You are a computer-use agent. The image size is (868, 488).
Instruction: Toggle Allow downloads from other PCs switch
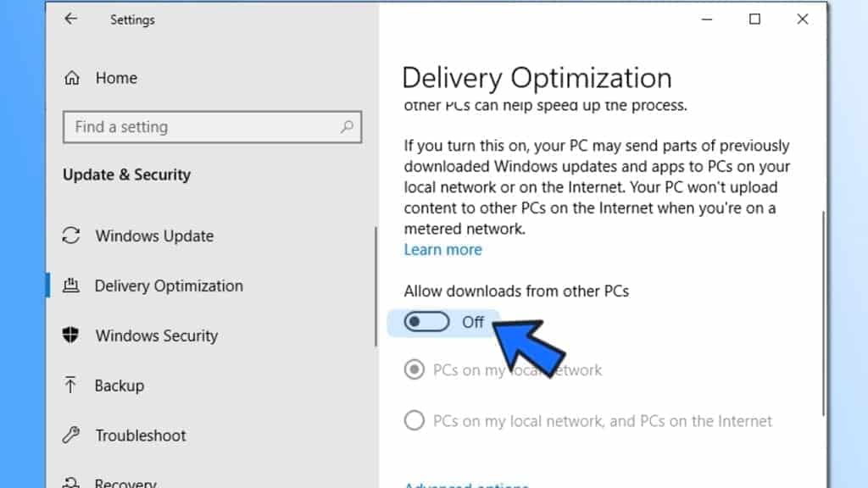point(426,322)
